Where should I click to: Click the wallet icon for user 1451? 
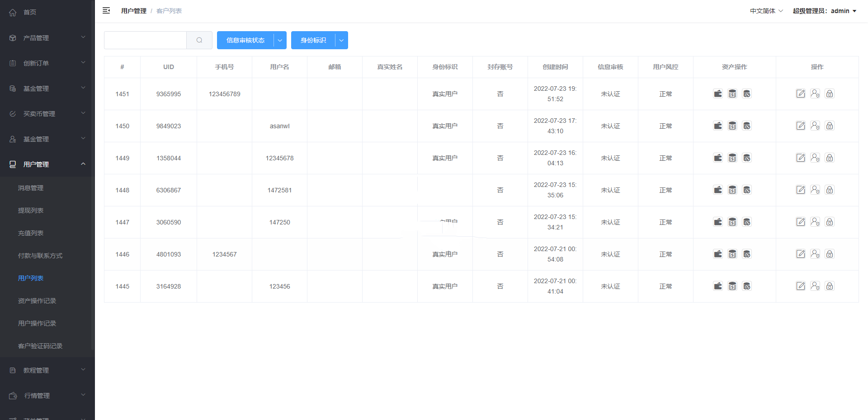click(718, 94)
